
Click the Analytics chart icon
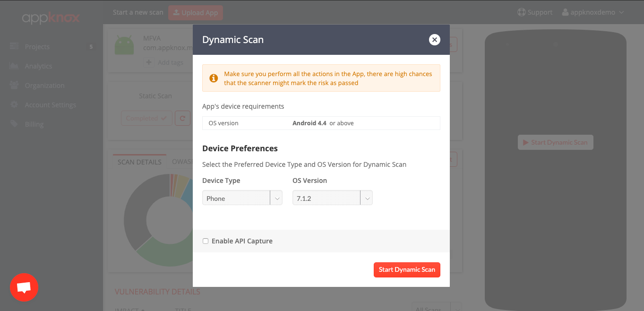[x=14, y=66]
